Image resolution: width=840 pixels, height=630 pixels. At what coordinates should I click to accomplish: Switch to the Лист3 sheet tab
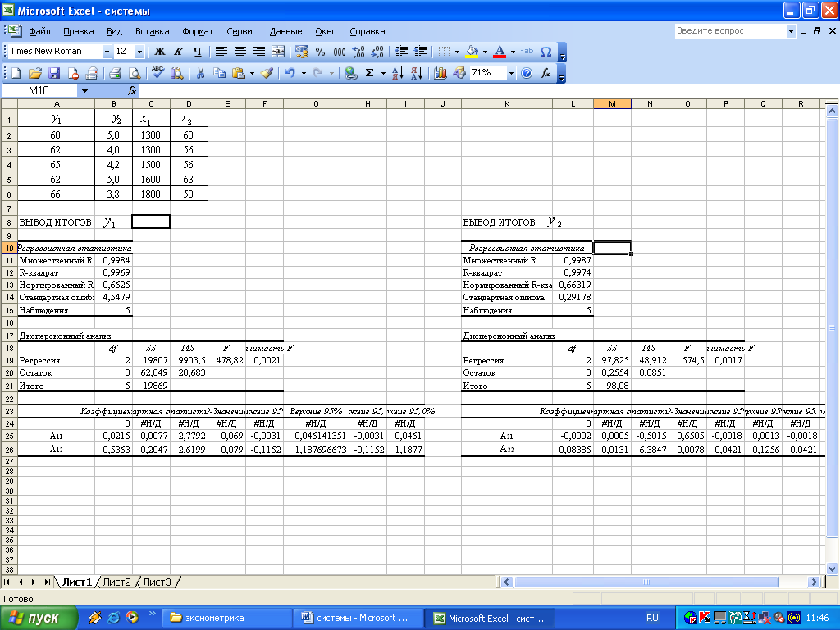157,582
